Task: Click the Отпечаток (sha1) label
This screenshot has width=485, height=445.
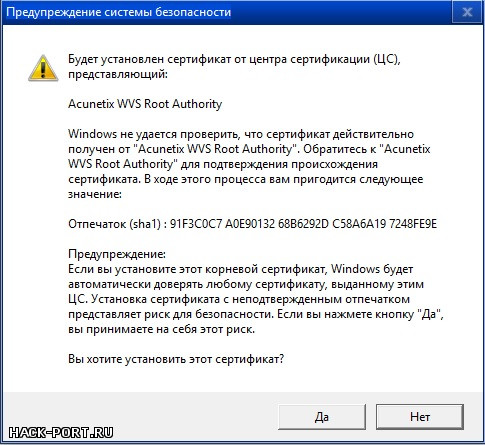Action: point(114,224)
